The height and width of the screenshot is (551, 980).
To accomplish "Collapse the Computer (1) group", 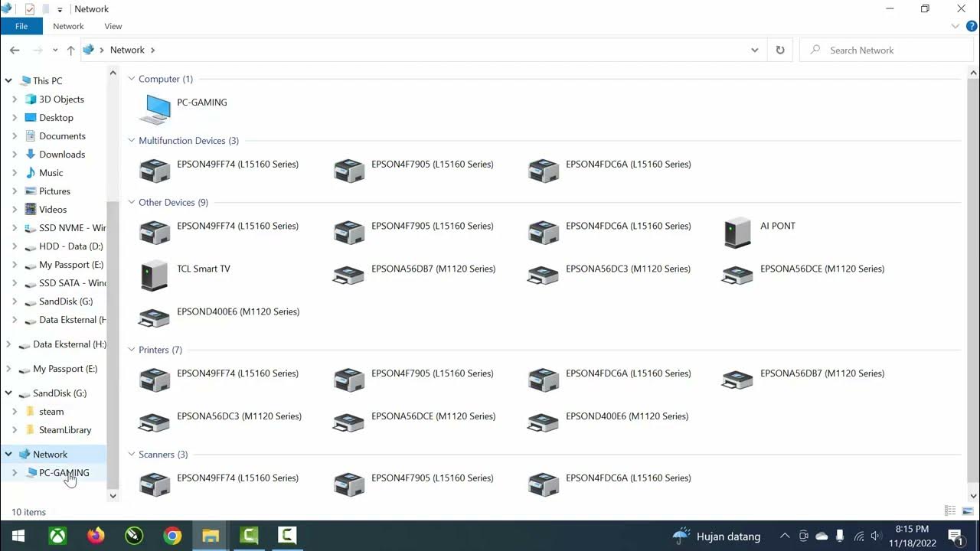I will point(132,79).
